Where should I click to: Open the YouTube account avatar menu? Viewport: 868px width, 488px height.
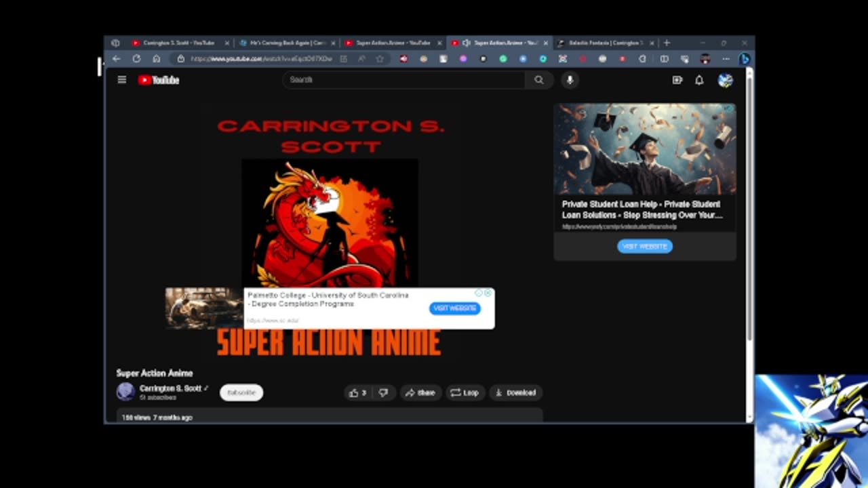pyautogui.click(x=725, y=80)
